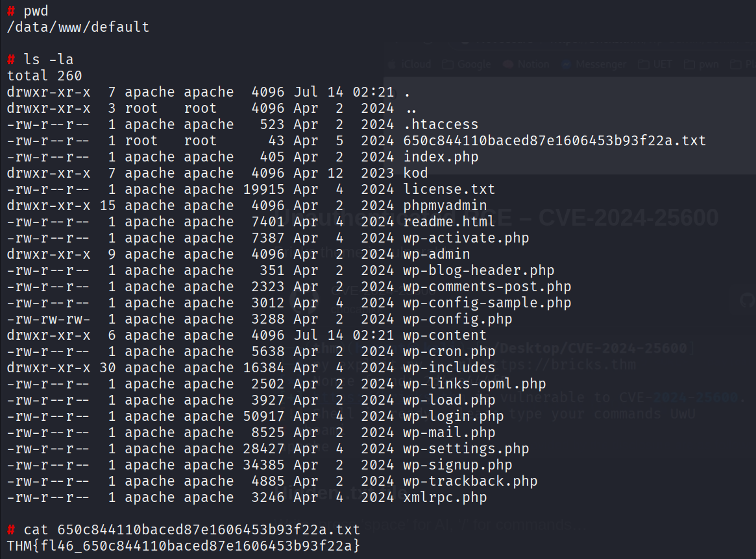
Task: Click the faint GitHub logo icon
Action: 746,300
